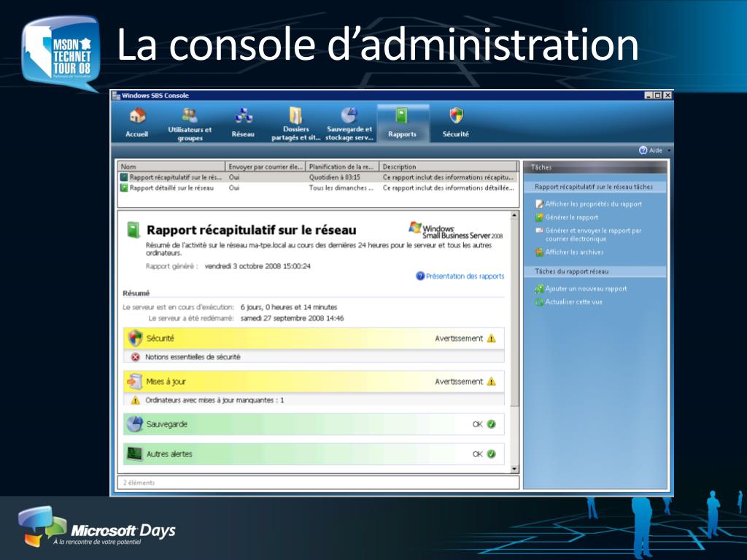This screenshot has height=560, width=747.
Task: Click Notions essentielles de sécurité text
Action: [x=193, y=357]
